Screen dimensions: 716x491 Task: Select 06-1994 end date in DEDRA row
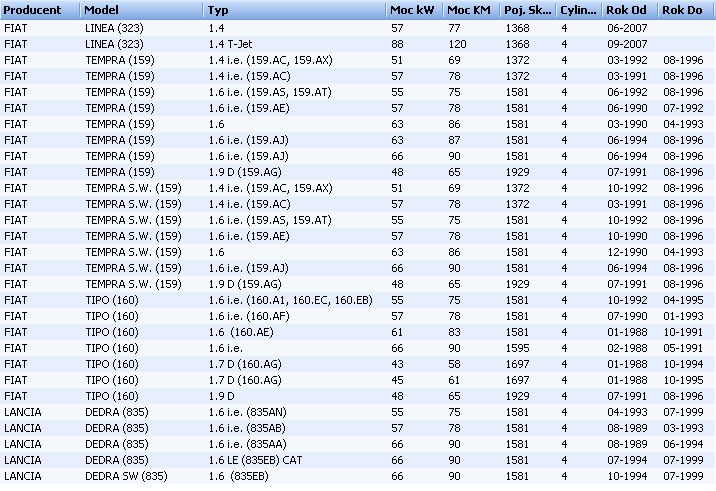683,444
